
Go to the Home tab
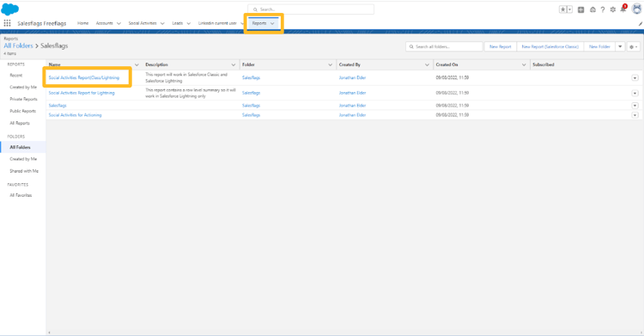point(83,23)
